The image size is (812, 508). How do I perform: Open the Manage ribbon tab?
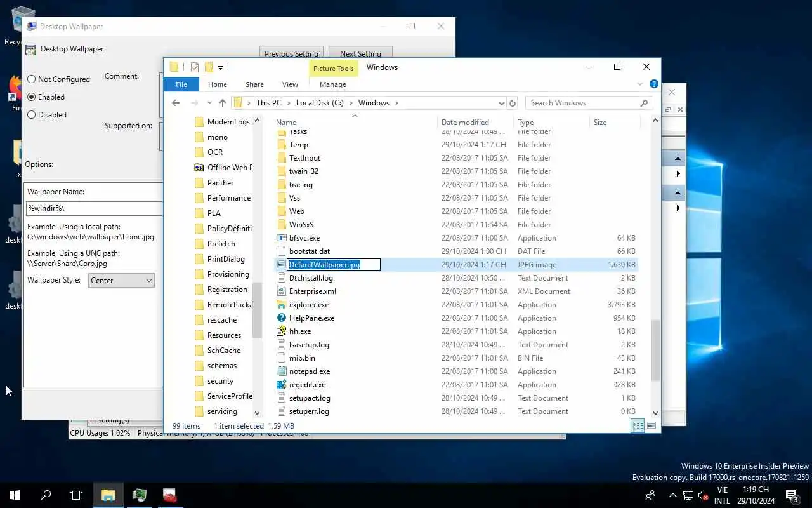[x=333, y=84]
